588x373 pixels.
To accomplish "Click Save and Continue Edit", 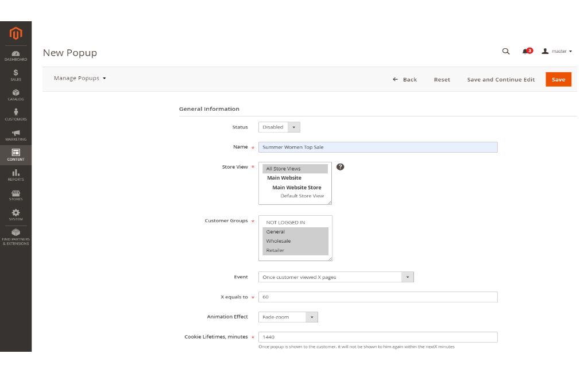I will pos(501,79).
